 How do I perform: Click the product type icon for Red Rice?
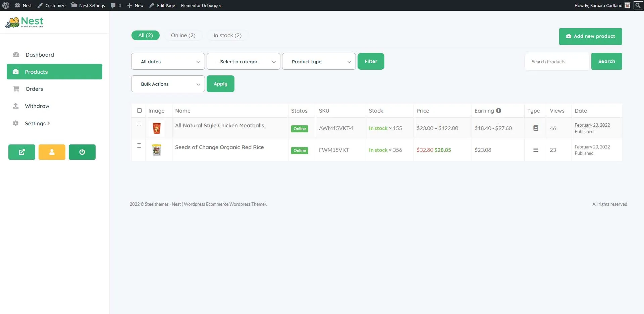coord(536,150)
